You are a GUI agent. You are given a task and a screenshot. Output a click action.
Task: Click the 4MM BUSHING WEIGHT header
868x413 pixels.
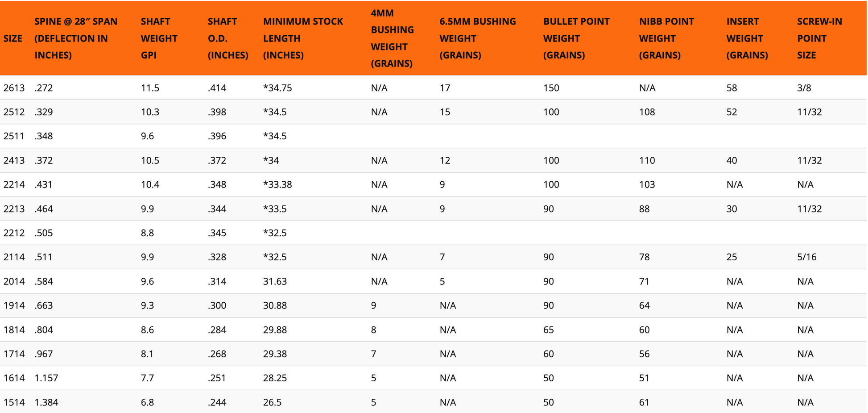pyautogui.click(x=393, y=38)
